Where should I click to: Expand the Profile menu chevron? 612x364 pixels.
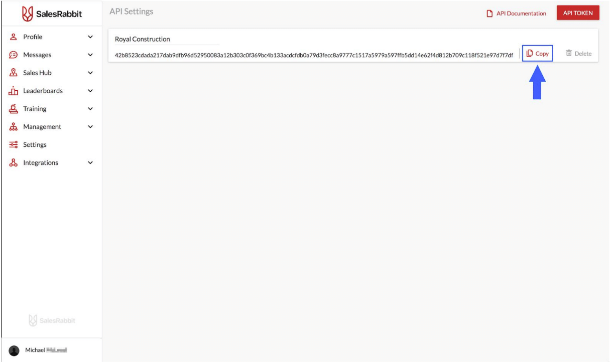[x=90, y=37]
